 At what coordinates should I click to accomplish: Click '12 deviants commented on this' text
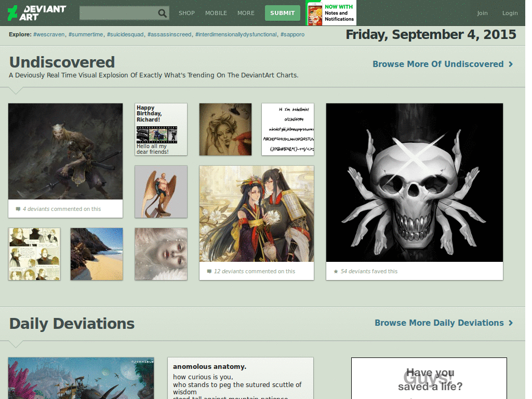click(x=255, y=271)
